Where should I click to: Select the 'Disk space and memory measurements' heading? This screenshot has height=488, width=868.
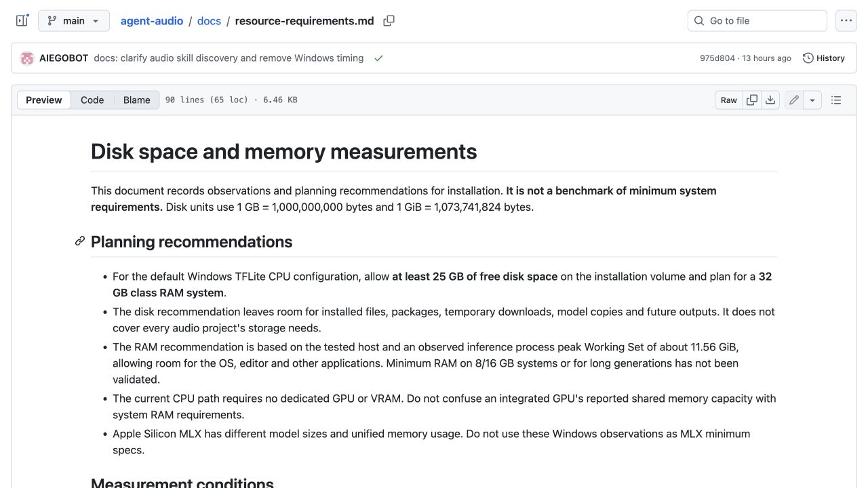[x=284, y=151]
